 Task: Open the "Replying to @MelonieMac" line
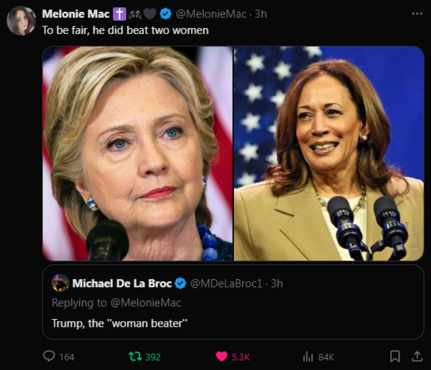116,303
